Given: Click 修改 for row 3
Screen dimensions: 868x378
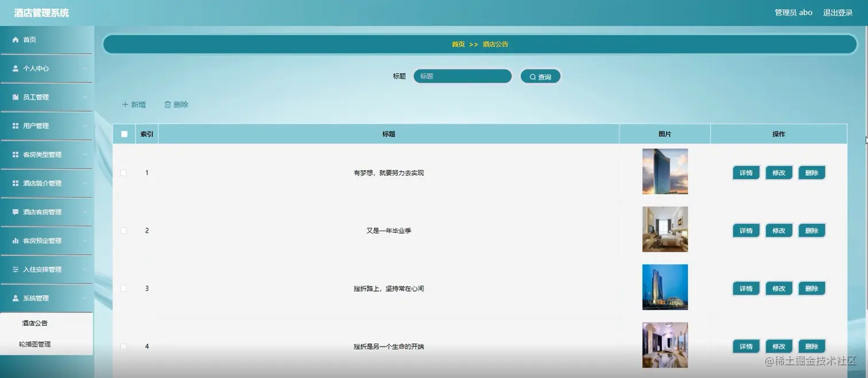Looking at the screenshot, I should [x=778, y=288].
